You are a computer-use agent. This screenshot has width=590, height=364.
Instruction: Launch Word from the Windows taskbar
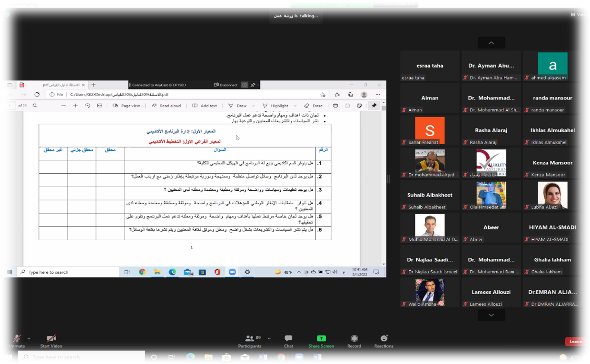coord(317,357)
